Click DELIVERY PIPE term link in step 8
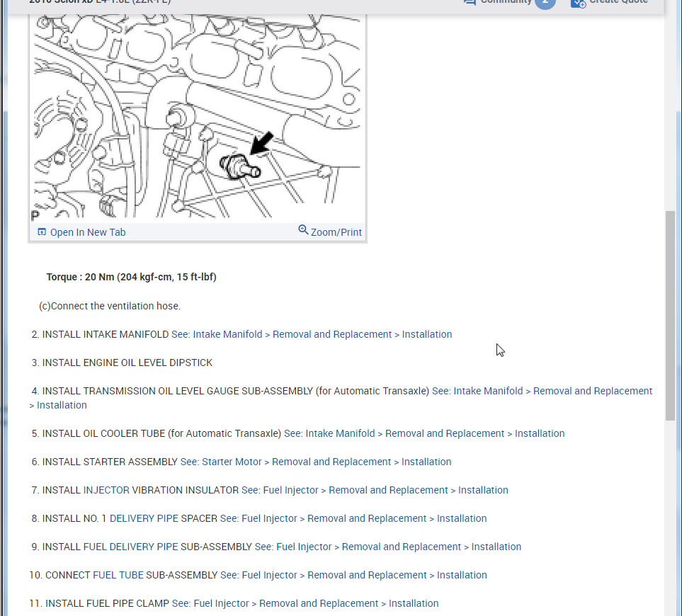Viewport: 682px width, 616px height. [144, 518]
